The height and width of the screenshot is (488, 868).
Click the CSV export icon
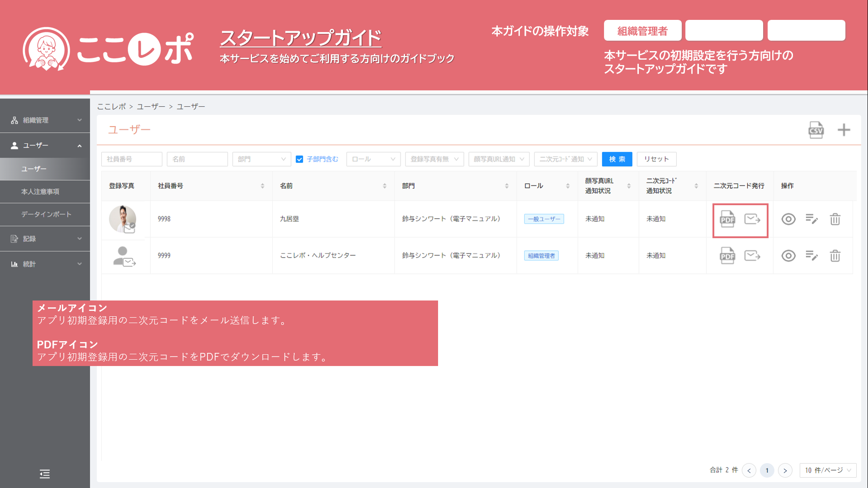pyautogui.click(x=816, y=130)
